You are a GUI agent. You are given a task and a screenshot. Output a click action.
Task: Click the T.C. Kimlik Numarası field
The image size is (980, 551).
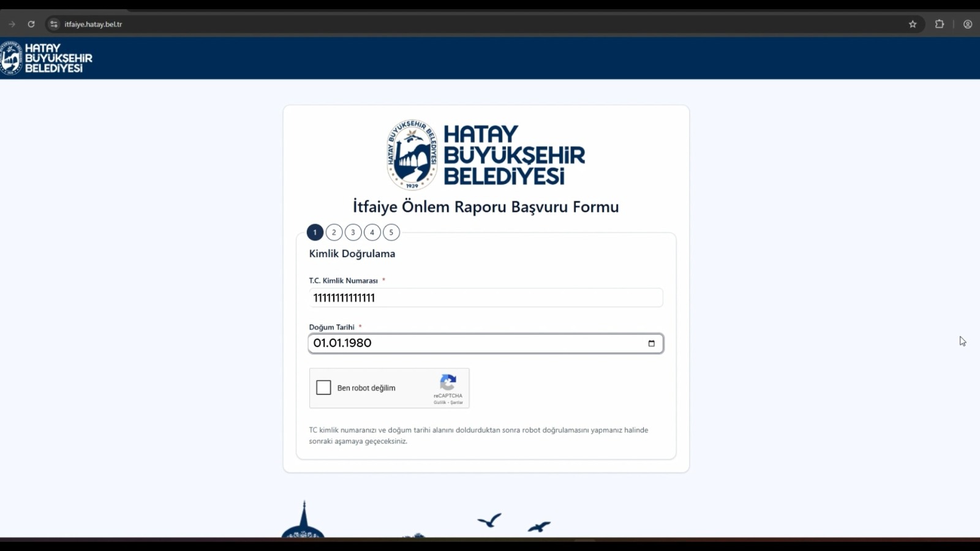tap(485, 298)
